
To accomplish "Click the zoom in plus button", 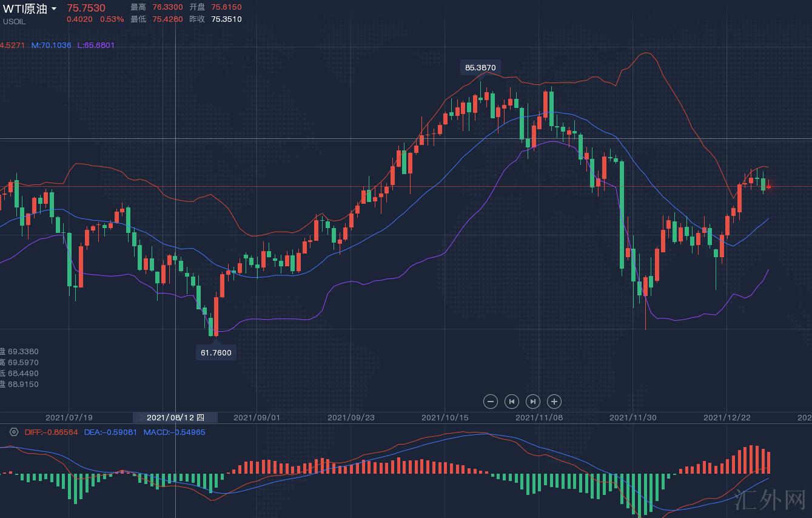I will coord(554,401).
